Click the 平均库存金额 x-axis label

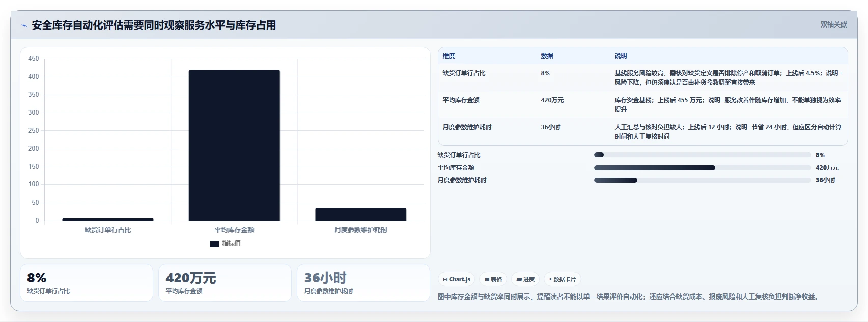234,230
